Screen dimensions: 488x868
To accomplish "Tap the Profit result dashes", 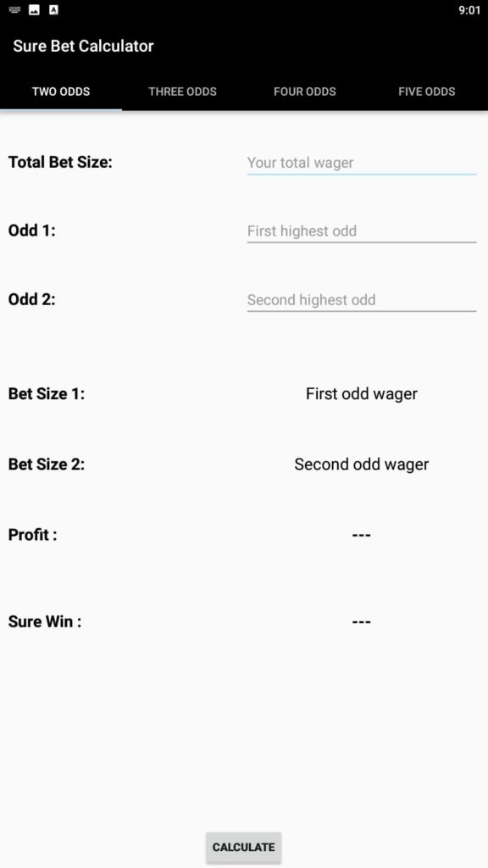I will [361, 536].
